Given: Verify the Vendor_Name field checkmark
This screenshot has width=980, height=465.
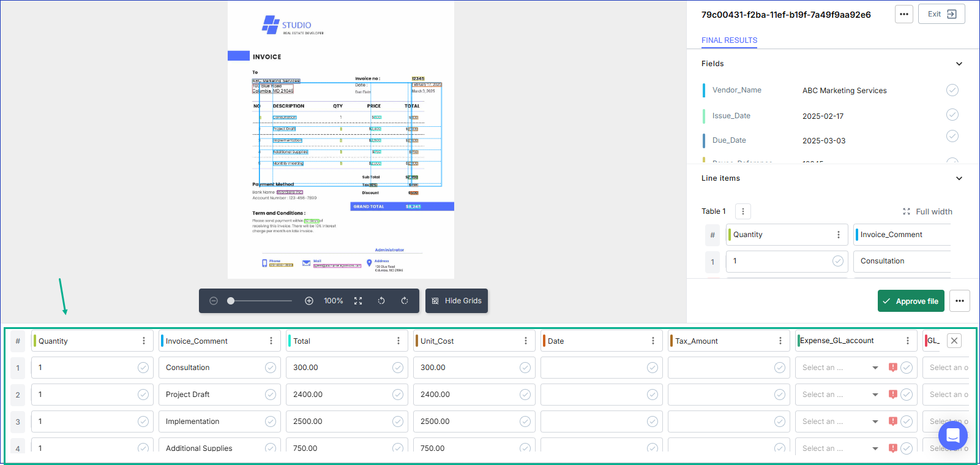Looking at the screenshot, I should (952, 90).
